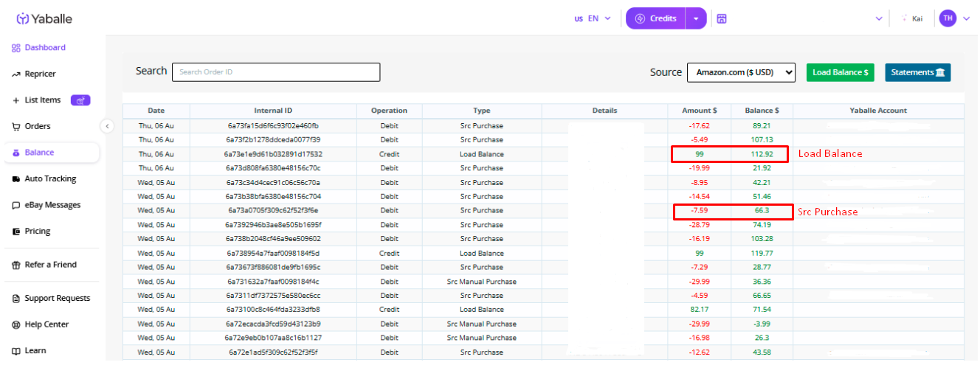This screenshot has height=365, width=980.
Task: Click the Refer a Friend gift icon
Action: [16, 265]
